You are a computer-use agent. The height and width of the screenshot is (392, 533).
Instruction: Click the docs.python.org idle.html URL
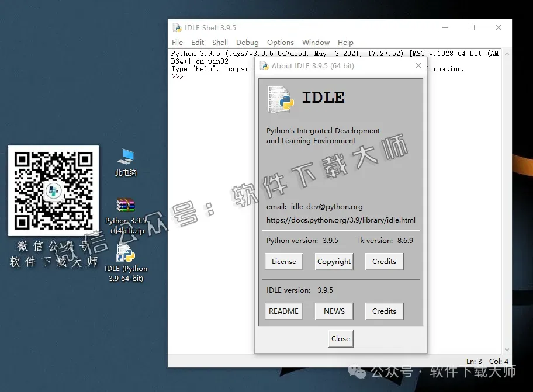click(x=341, y=220)
